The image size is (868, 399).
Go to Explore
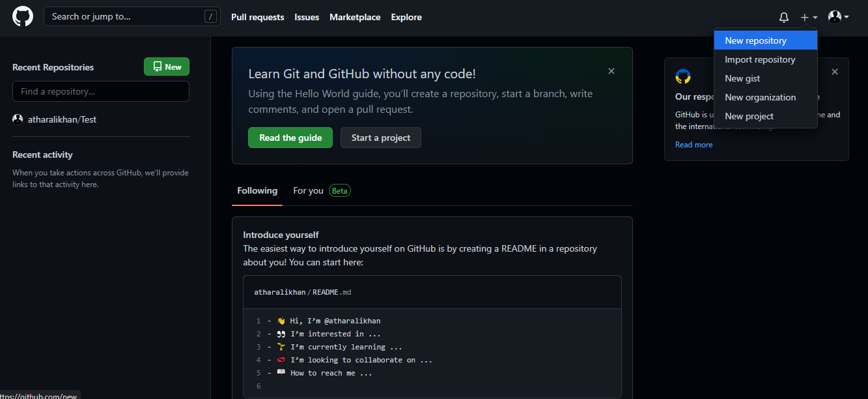406,17
